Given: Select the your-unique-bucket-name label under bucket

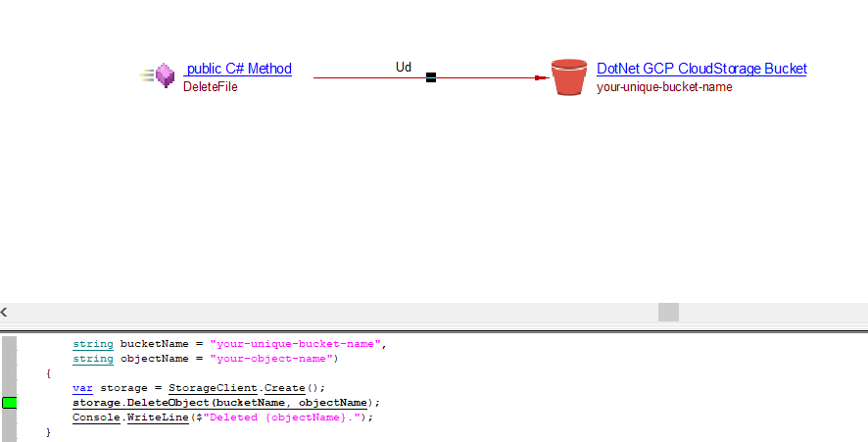Looking at the screenshot, I should point(664,86).
